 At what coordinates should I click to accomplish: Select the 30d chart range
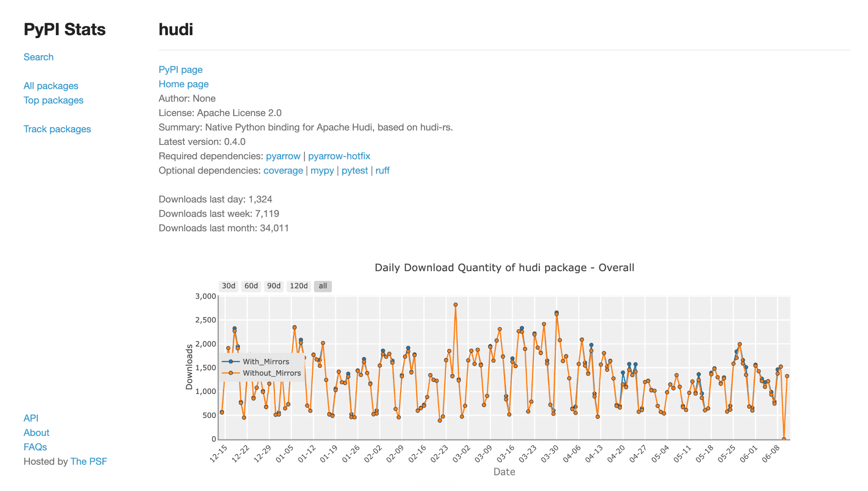pyautogui.click(x=228, y=286)
